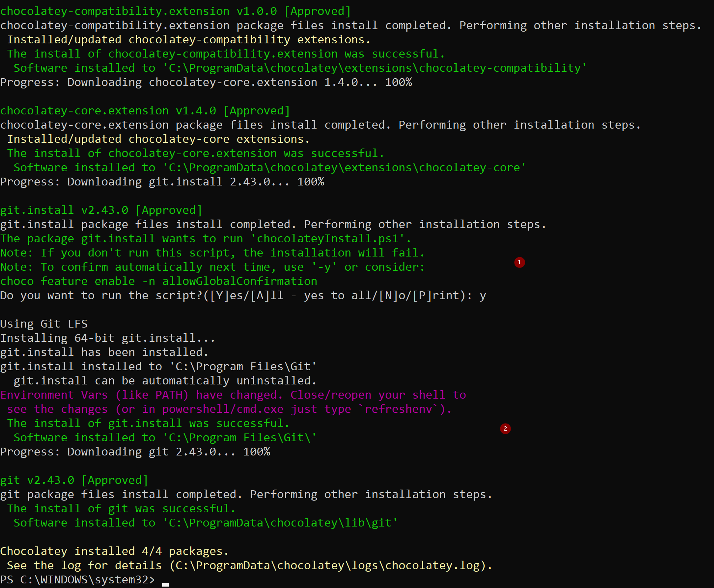Click the magenta 'Environment Vars (like PATH) have changed' line
This screenshot has height=588, width=714.
pyautogui.click(x=233, y=395)
